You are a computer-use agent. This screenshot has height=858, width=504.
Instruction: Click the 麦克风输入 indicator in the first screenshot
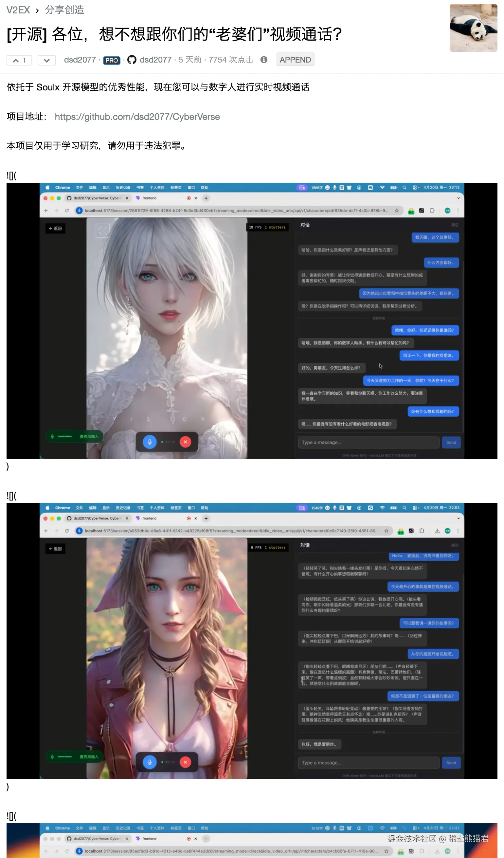click(x=74, y=437)
